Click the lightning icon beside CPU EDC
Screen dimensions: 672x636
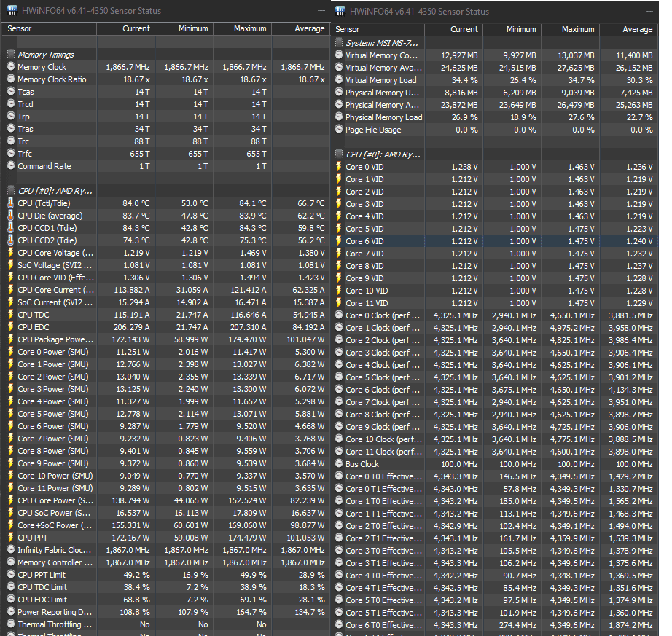(11, 327)
